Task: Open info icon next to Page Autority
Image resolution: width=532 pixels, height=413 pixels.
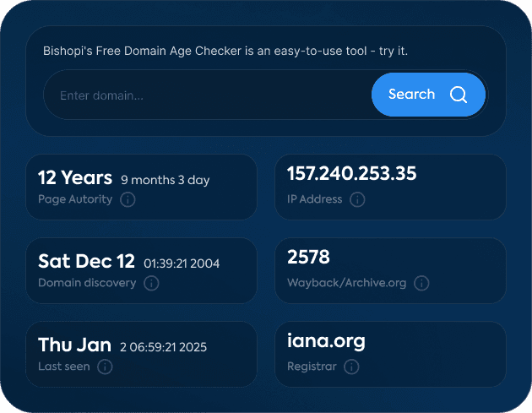Action: click(x=128, y=199)
